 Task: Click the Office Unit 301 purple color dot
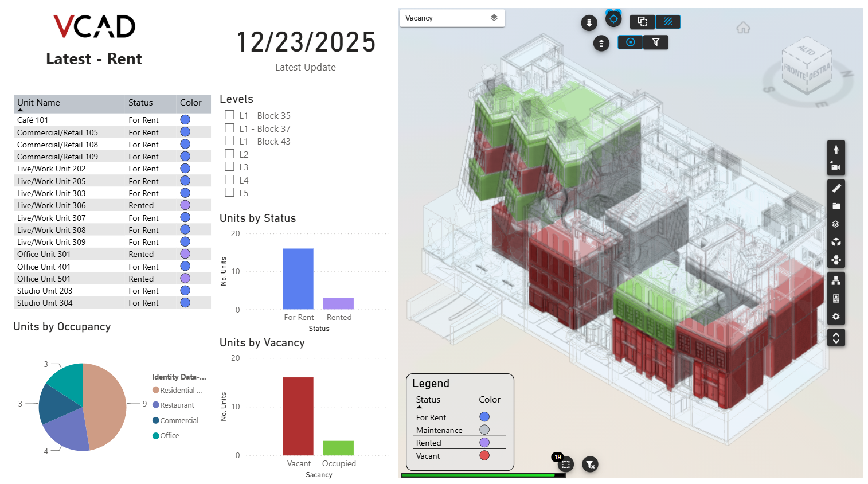tap(185, 254)
